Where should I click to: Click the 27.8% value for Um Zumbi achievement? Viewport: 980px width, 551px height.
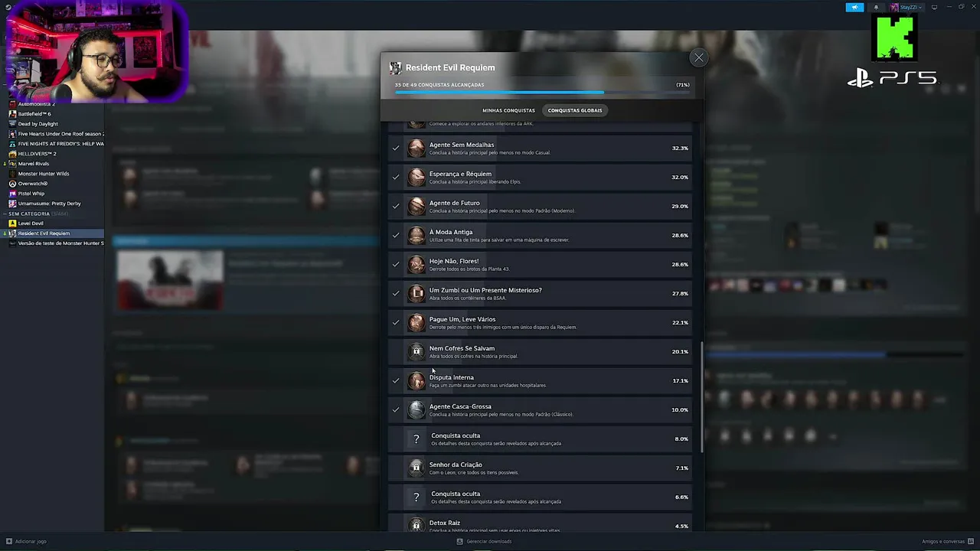point(680,293)
